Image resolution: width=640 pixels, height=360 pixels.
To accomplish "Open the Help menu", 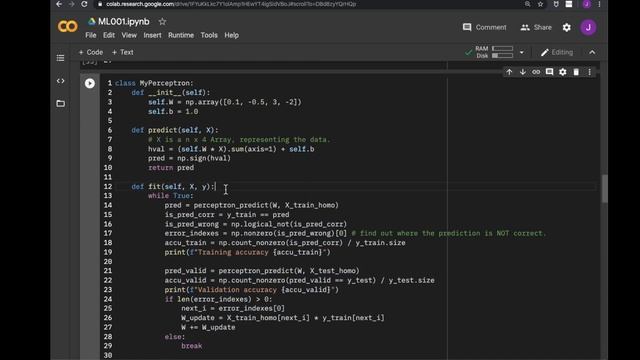I will 231,35.
